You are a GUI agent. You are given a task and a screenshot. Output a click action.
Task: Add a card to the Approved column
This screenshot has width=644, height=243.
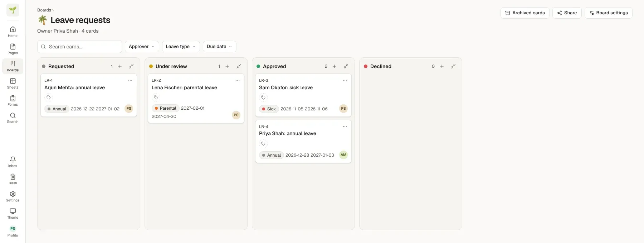coord(335,66)
